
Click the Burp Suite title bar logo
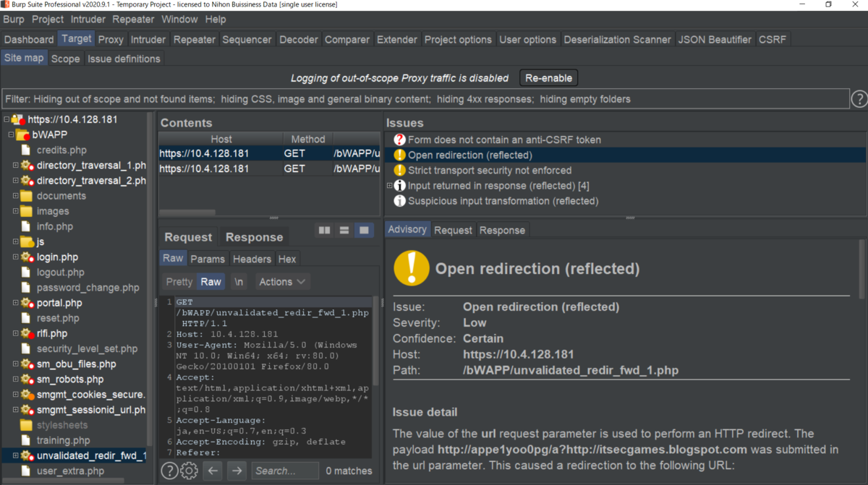click(6, 5)
